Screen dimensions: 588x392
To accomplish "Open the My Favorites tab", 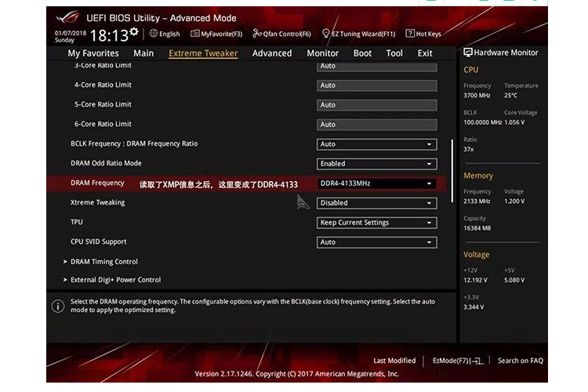I will pyautogui.click(x=93, y=53).
